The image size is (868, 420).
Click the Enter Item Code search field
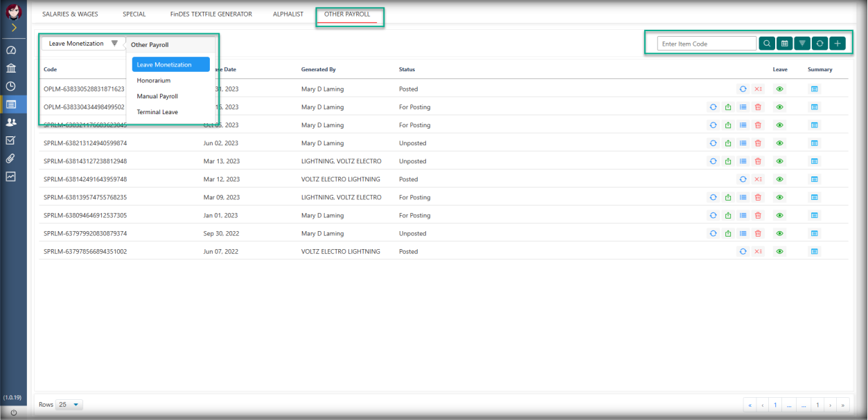(x=707, y=44)
